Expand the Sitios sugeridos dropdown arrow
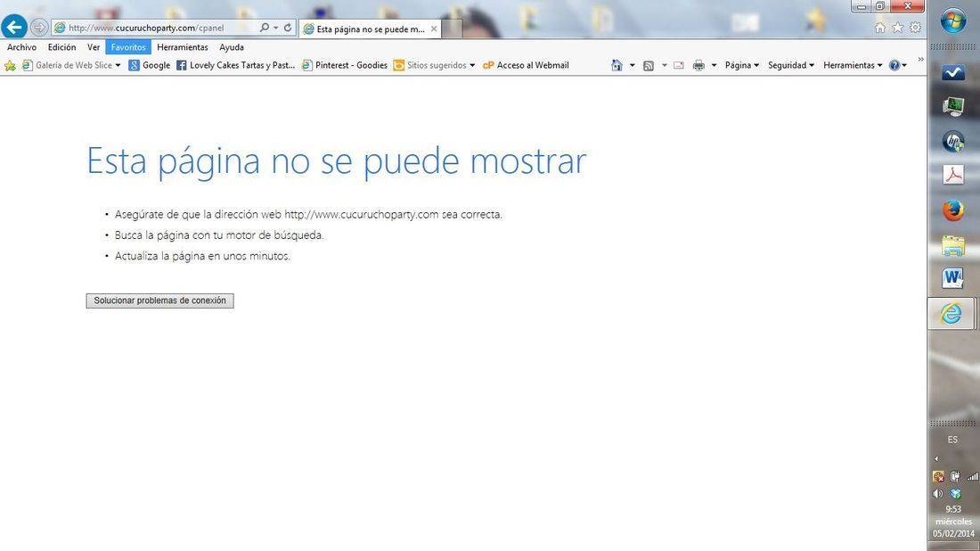The image size is (980, 551). click(x=472, y=65)
